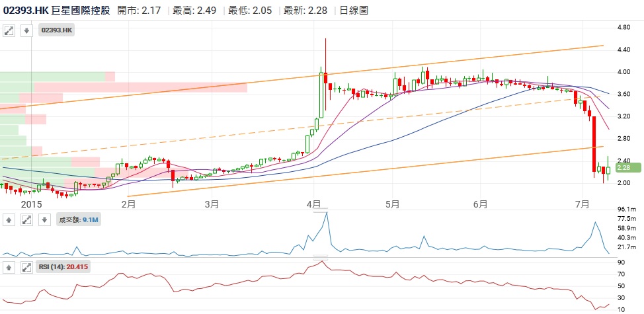Click the 02393.HK series legend label
Screen dimensions: 644x314
click(x=57, y=30)
